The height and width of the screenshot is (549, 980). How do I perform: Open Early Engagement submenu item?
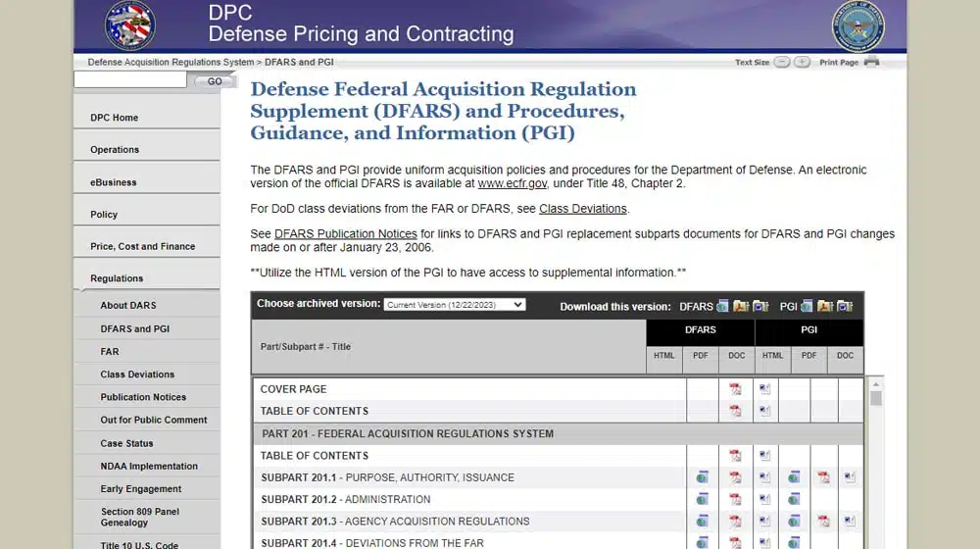click(x=140, y=489)
